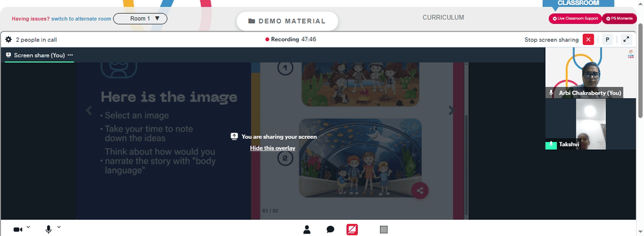The width and height of the screenshot is (644, 236).
Task: Click the circled number 2 label
Action: click(285, 158)
